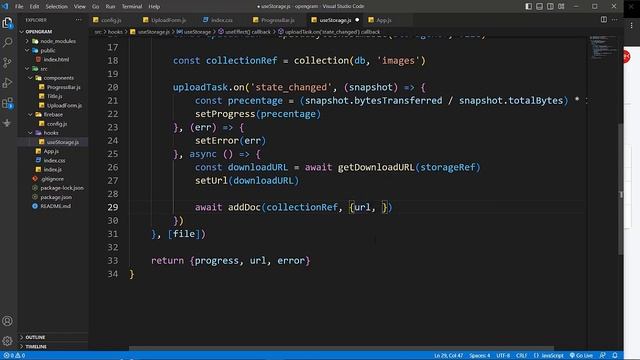The image size is (640, 360).
Task: Expand the OUTLINE section
Action: coord(35,337)
